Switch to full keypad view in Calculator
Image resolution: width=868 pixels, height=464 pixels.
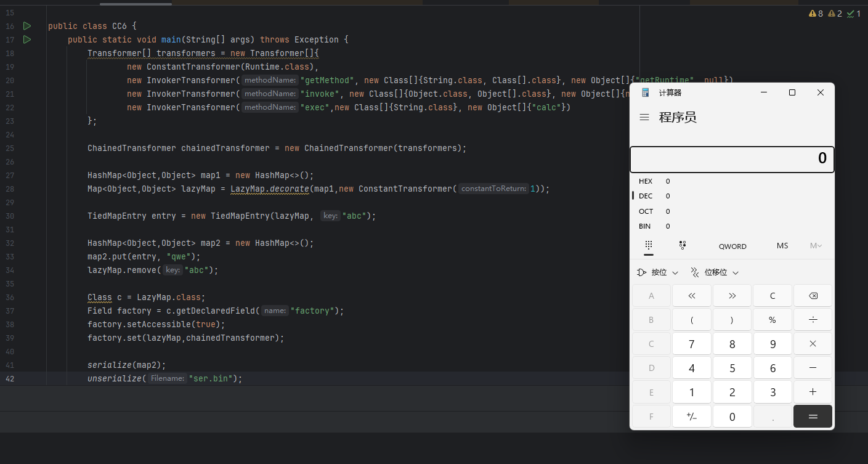[649, 245]
